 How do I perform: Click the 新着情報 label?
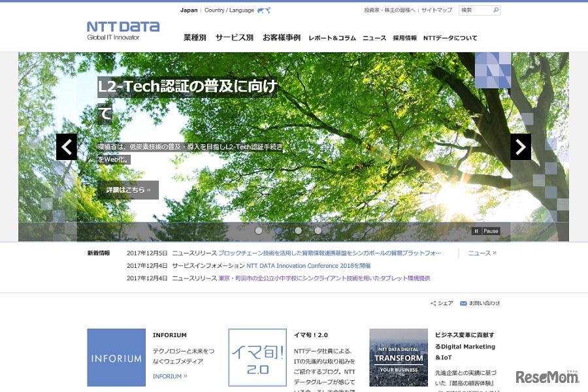pos(99,253)
